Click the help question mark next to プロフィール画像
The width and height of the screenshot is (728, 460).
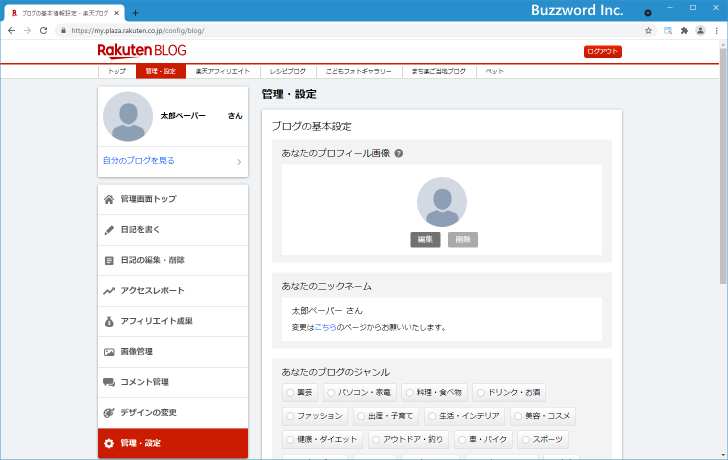[398, 153]
